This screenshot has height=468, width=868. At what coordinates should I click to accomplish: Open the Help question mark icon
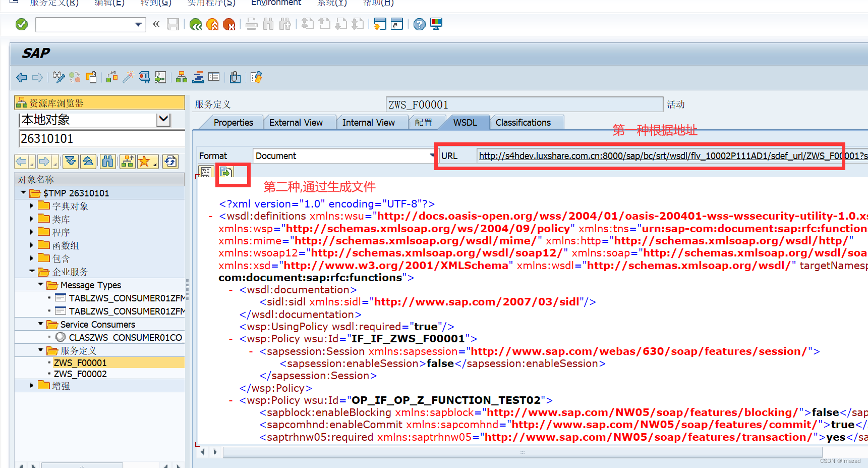[x=419, y=24]
